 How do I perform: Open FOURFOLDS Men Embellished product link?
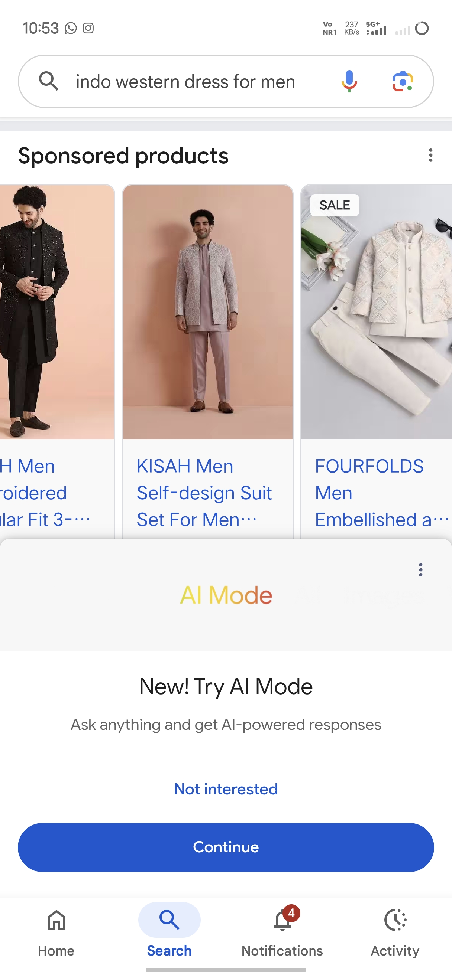tap(381, 493)
